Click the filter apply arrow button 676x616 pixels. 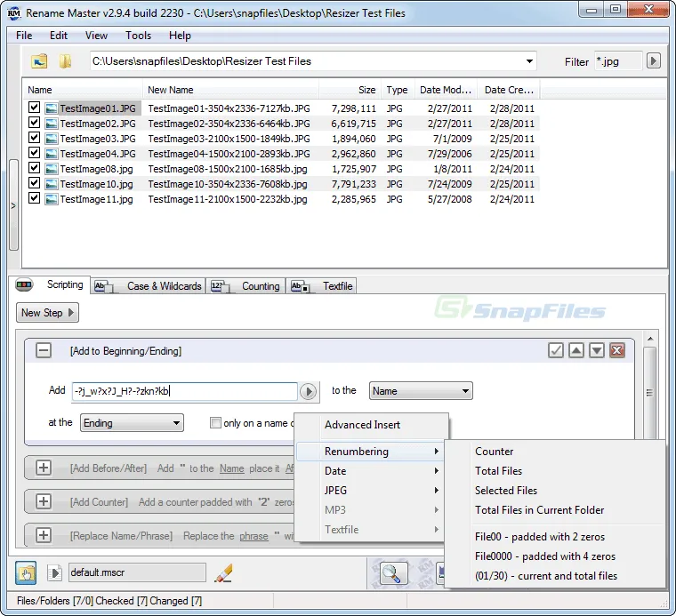coord(653,61)
